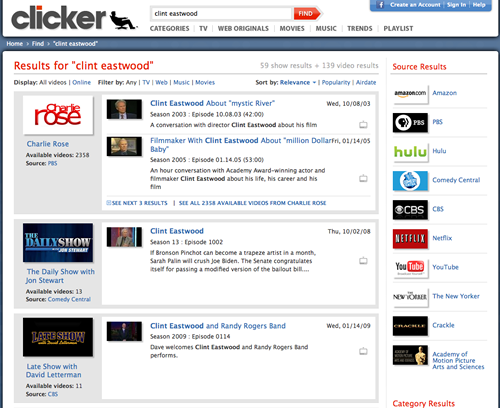Open the Web Originals menu item
Image resolution: width=500 pixels, height=408 pixels.
coord(243,29)
